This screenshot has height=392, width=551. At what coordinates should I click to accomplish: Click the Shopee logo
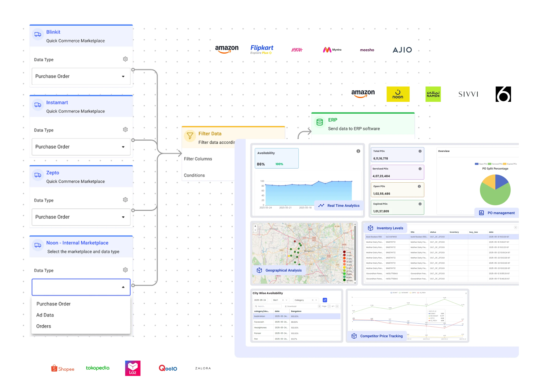point(63,369)
